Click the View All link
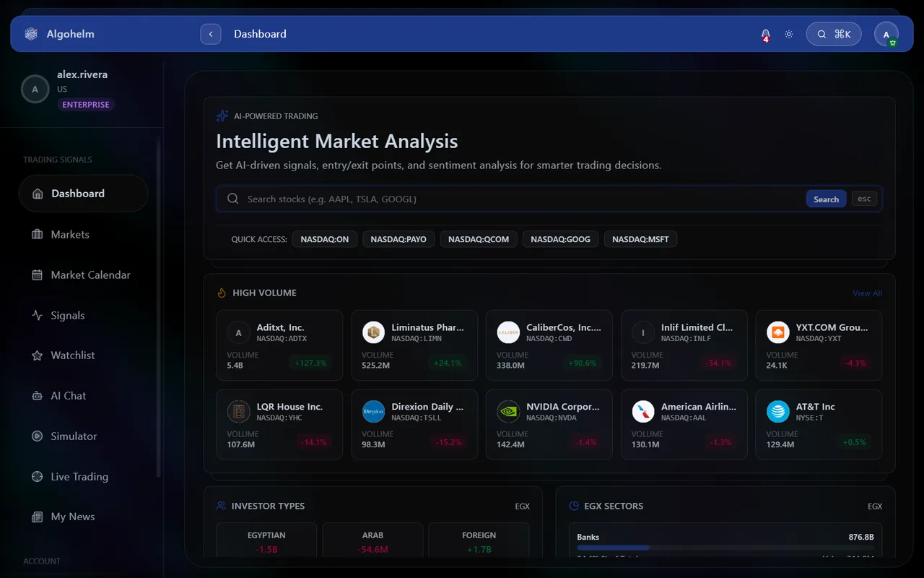The image size is (924, 578). point(867,293)
